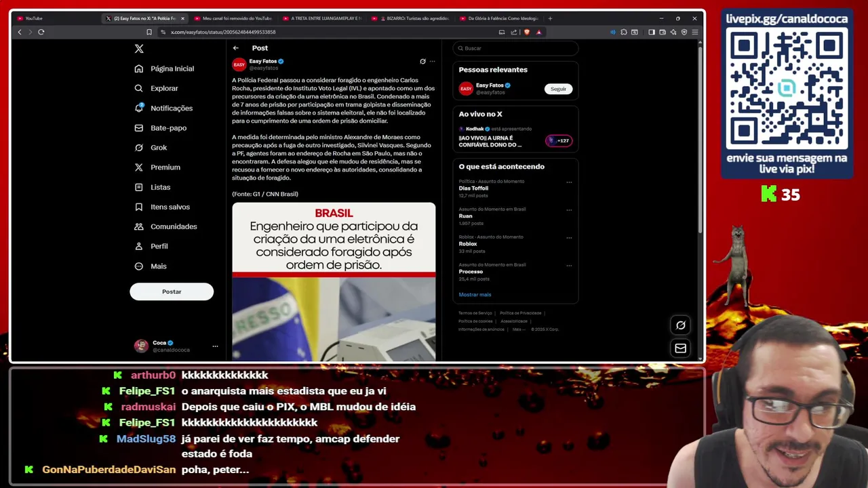Open the floating messages envelope button
Screen dimensions: 868x488
pos(680,348)
